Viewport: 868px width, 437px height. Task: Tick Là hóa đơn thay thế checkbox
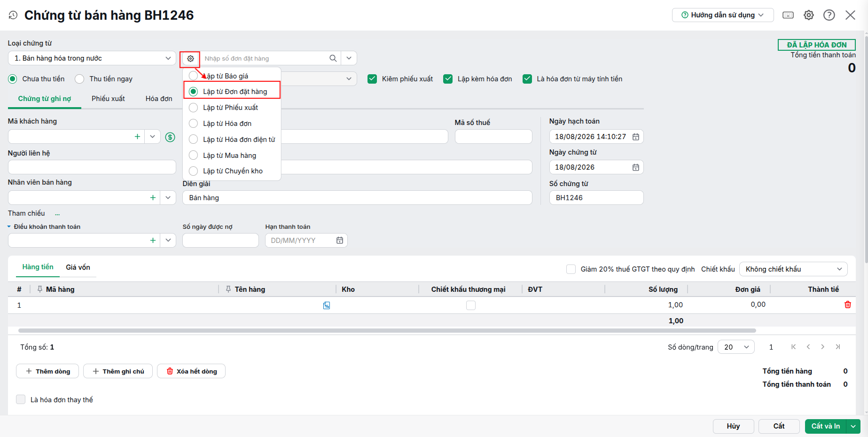click(x=21, y=399)
